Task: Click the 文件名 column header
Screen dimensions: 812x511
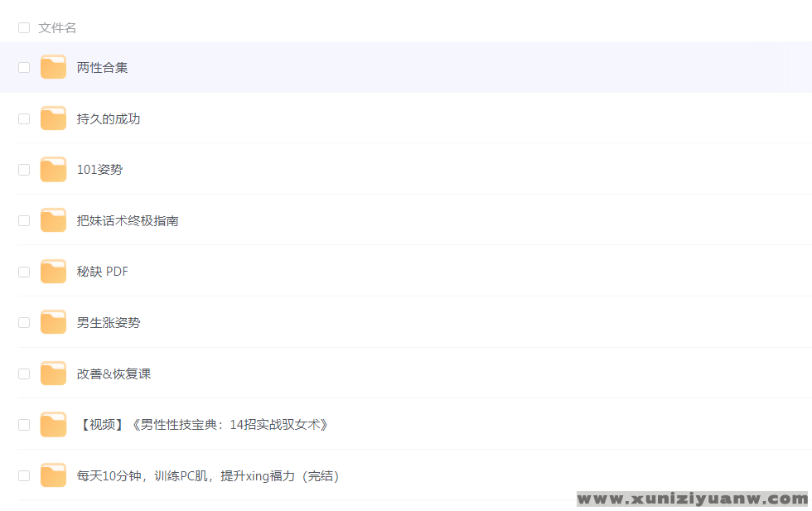Action: (57, 27)
